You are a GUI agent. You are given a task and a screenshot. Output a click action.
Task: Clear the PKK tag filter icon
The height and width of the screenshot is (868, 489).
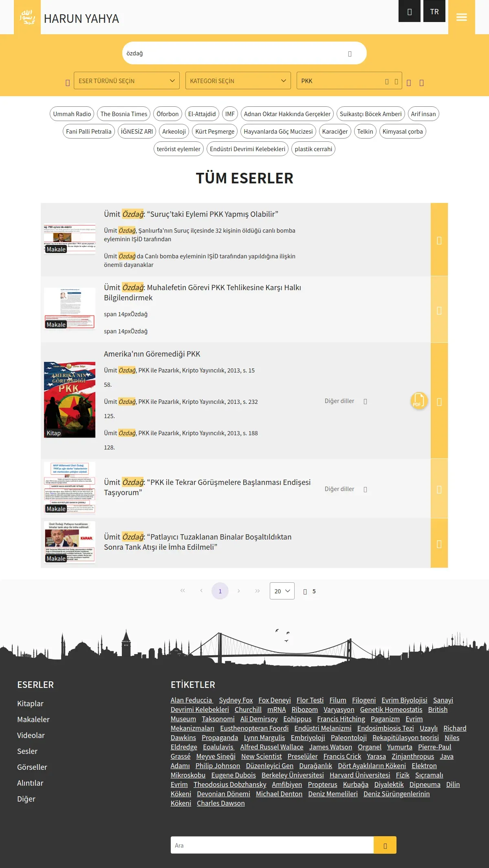387,82
